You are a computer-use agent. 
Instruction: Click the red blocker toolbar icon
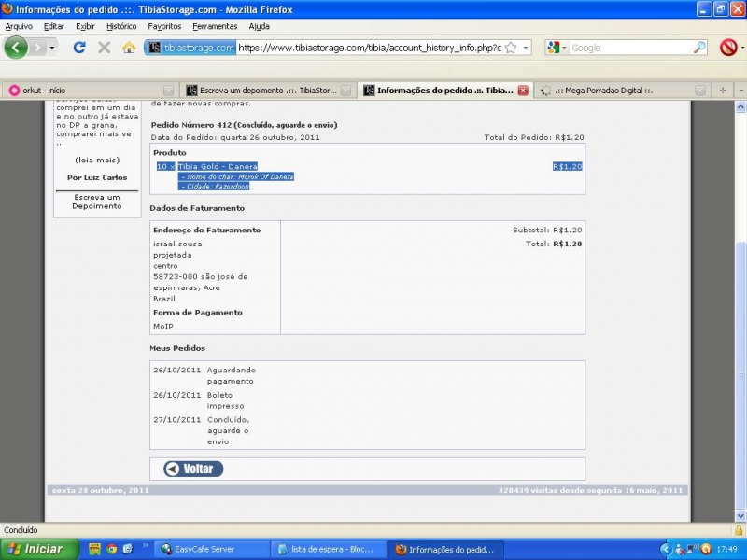pos(728,48)
